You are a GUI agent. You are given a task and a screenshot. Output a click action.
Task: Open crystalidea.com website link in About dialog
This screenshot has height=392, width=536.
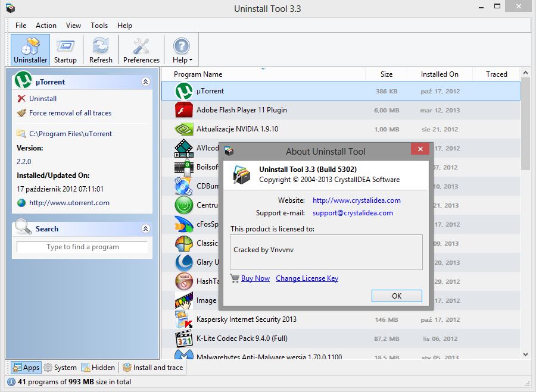point(357,200)
